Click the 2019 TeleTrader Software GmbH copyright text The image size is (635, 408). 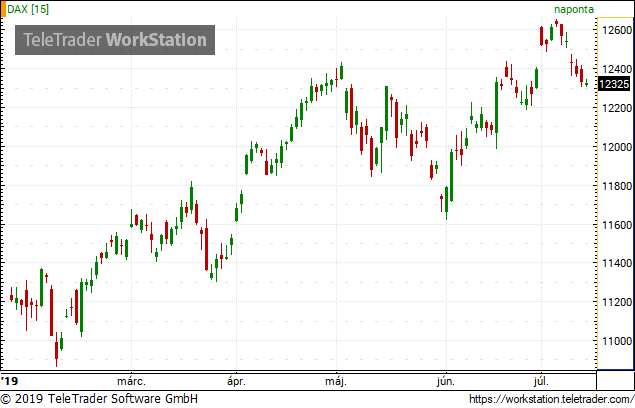tap(99, 399)
